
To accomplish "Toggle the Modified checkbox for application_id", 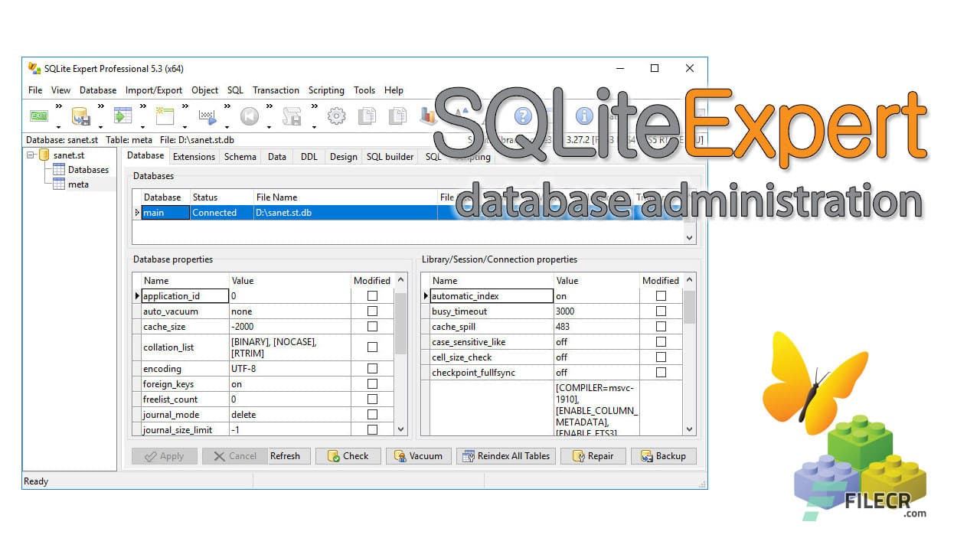I will tap(372, 296).
